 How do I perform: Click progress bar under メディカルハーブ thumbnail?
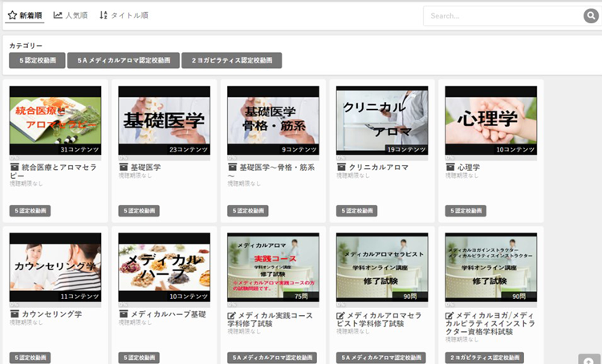click(165, 305)
